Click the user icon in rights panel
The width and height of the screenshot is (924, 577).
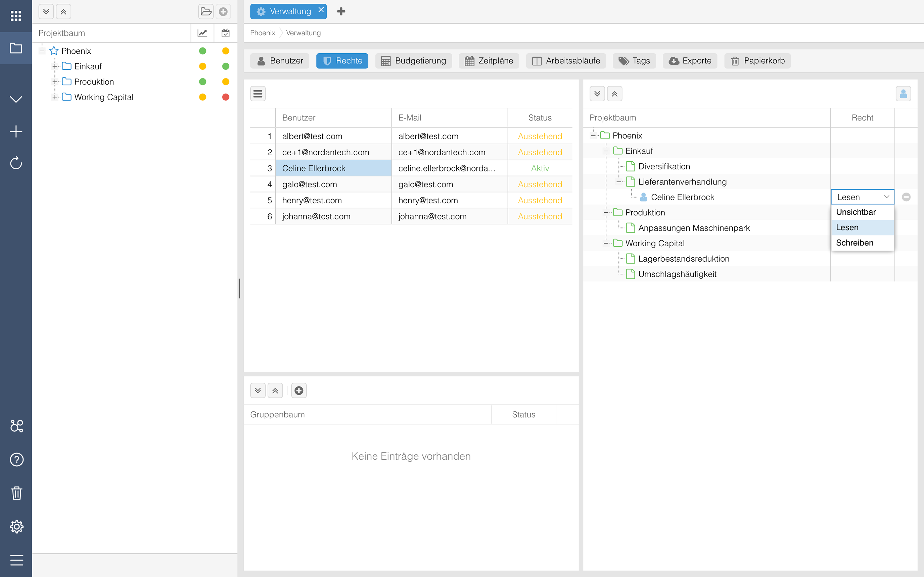(903, 94)
